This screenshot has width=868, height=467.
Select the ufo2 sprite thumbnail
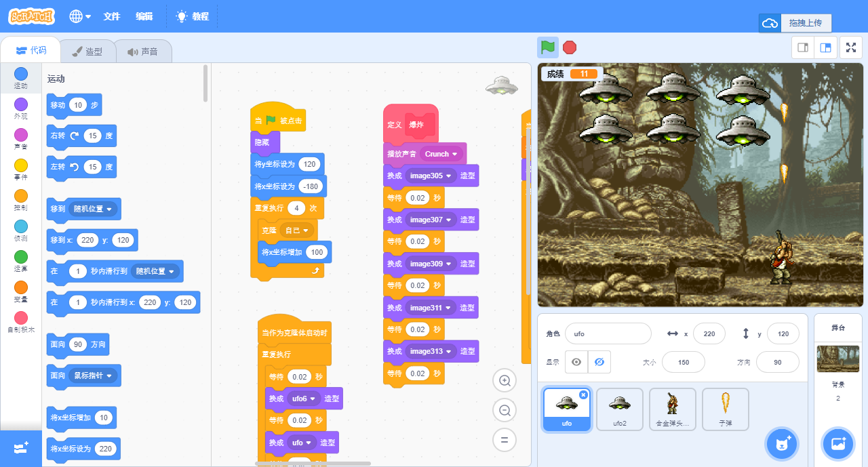620,409
